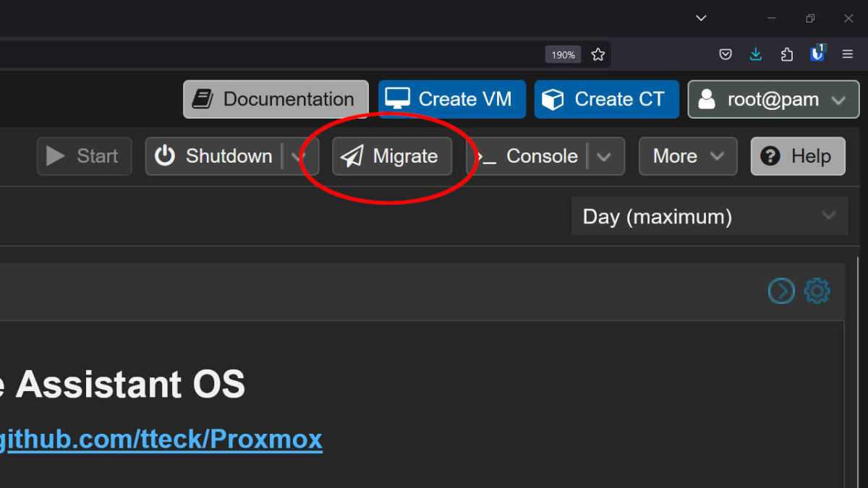Click the uBlock Origin extension icon

(817, 53)
